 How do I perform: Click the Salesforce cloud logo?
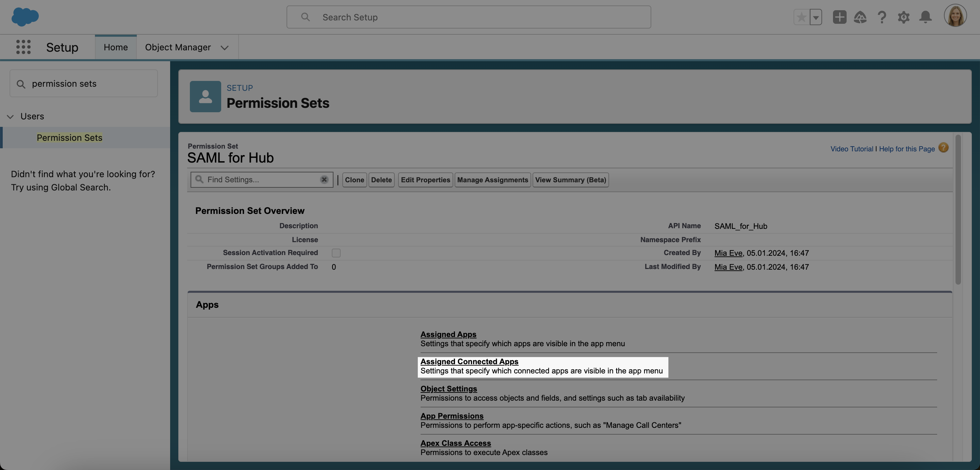[x=25, y=17]
